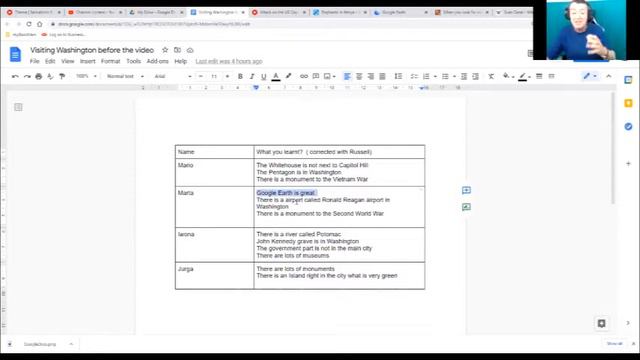
Task: Change the table border dash style
Action: pyautogui.click(x=551, y=76)
